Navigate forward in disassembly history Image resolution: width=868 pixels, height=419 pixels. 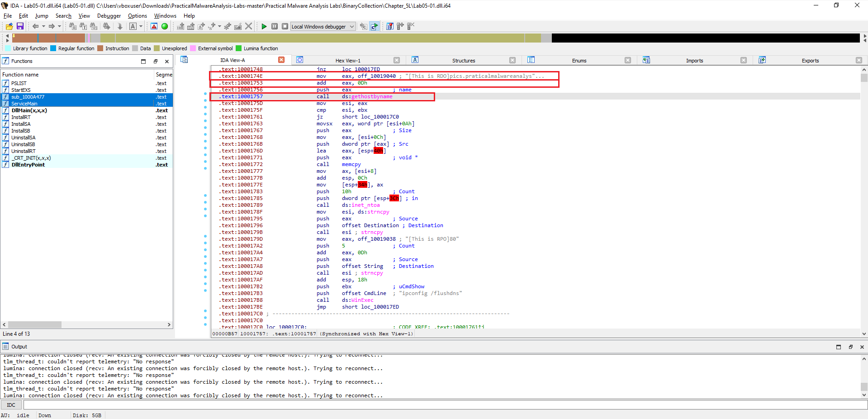click(51, 26)
